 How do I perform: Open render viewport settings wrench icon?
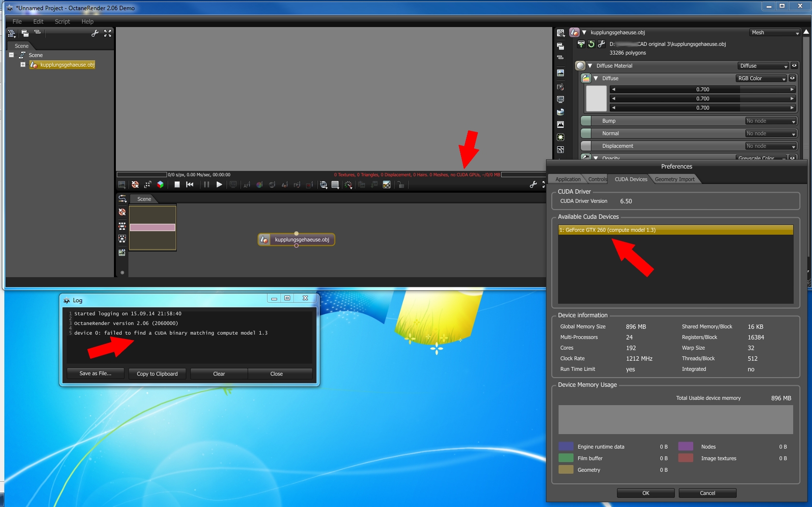tap(533, 184)
